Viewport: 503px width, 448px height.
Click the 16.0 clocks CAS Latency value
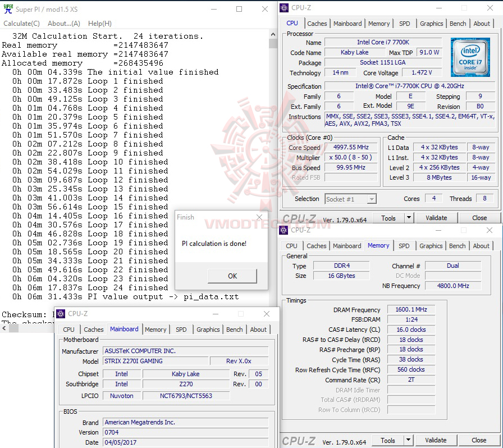pos(411,330)
